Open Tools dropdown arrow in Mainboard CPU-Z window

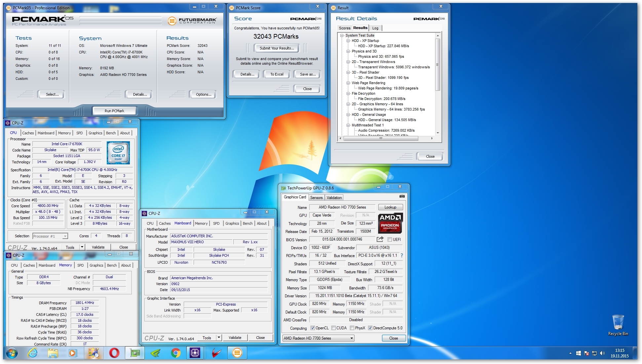click(219, 338)
